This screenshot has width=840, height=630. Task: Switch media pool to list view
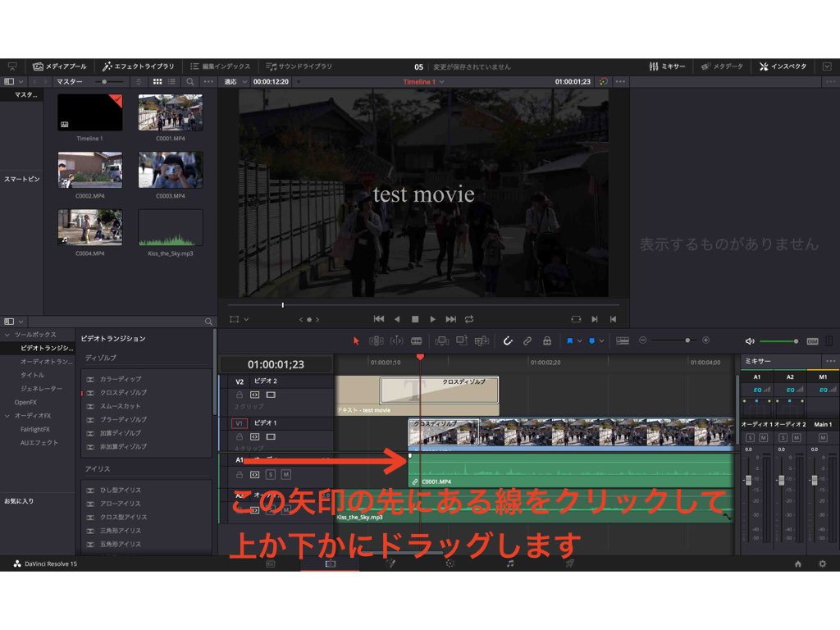click(x=172, y=81)
